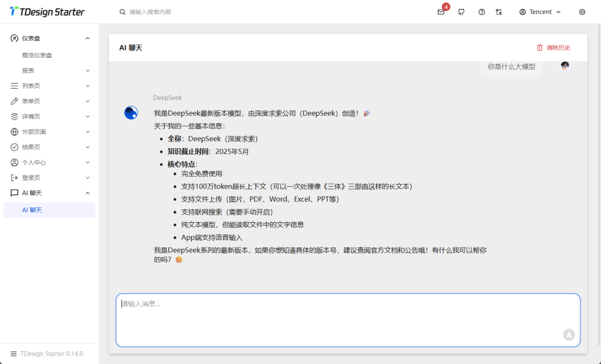Click the 完全免费使用 bullet line
Screen dimensions: 601x364
pos(201,174)
